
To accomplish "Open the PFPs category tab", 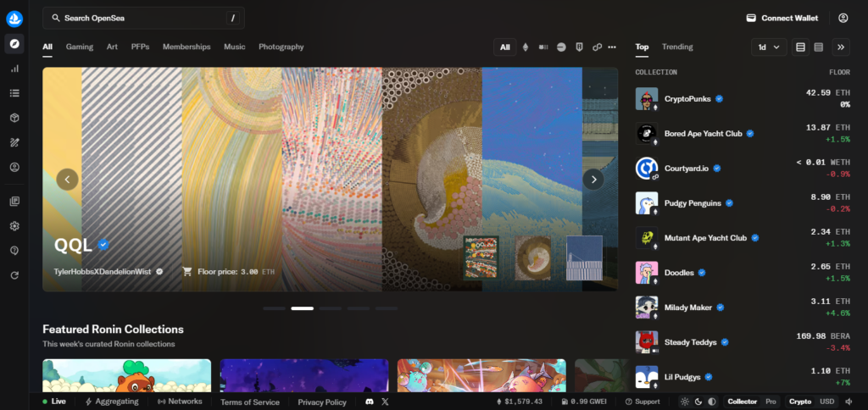I will click(x=140, y=47).
